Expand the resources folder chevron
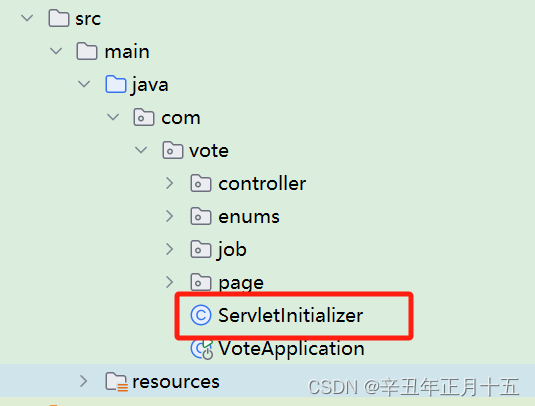 (x=84, y=381)
